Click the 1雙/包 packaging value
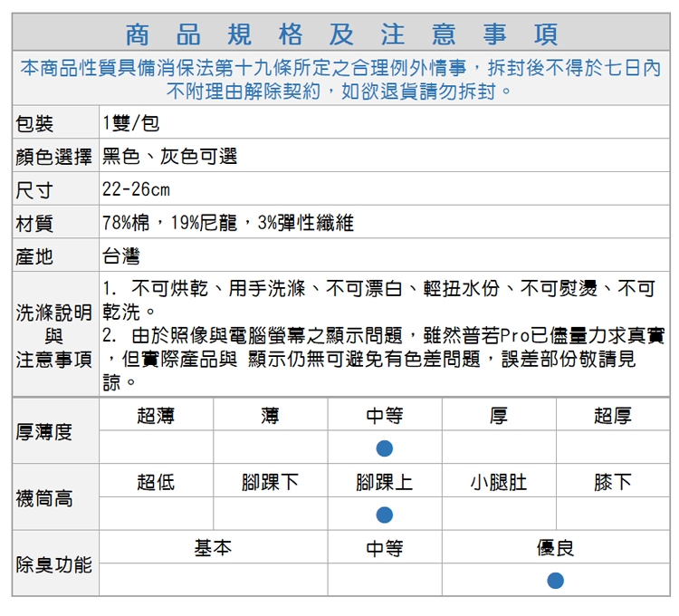Image resolution: width=679 pixels, height=616 pixels. (131, 123)
